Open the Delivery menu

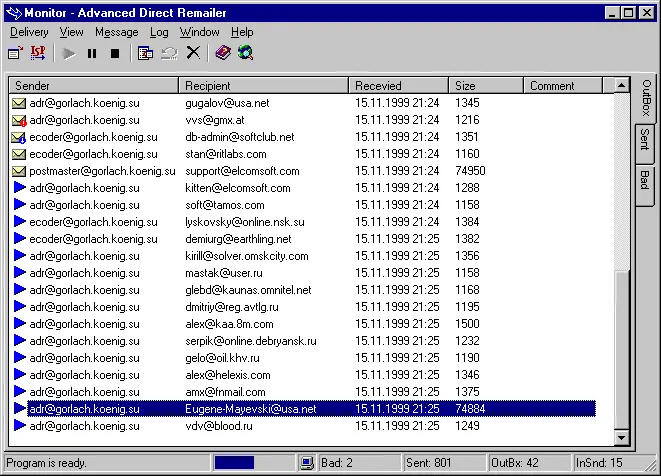29,32
